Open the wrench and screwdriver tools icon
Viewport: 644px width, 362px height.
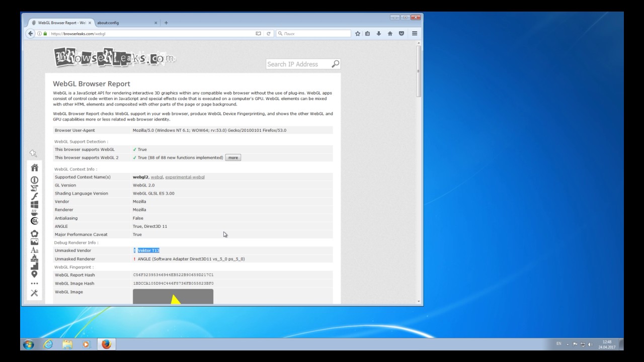point(34,293)
